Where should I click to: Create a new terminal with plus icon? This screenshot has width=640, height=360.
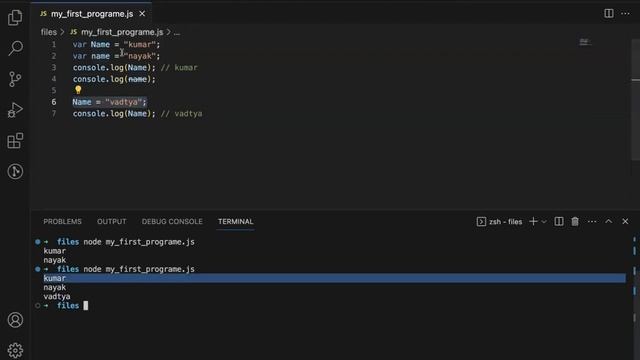533,221
